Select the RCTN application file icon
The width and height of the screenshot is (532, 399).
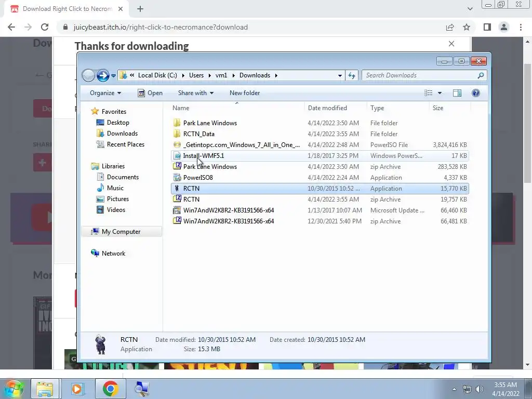(x=177, y=188)
